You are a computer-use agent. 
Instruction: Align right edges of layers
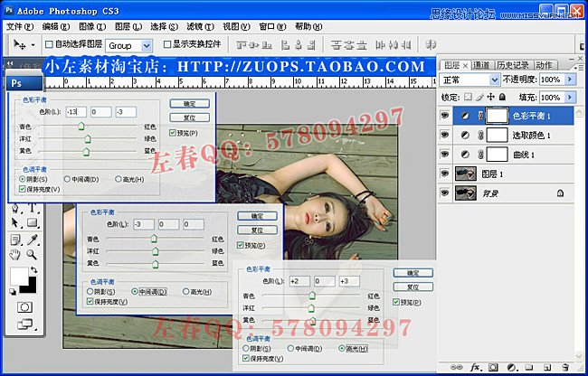311,45
